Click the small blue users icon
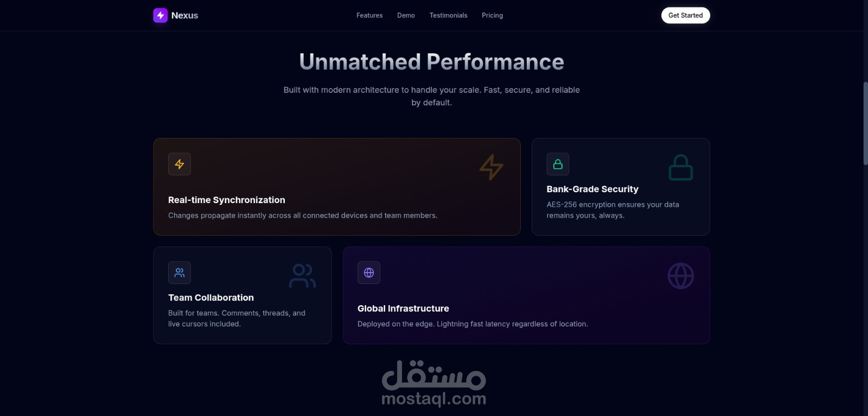 (x=180, y=273)
